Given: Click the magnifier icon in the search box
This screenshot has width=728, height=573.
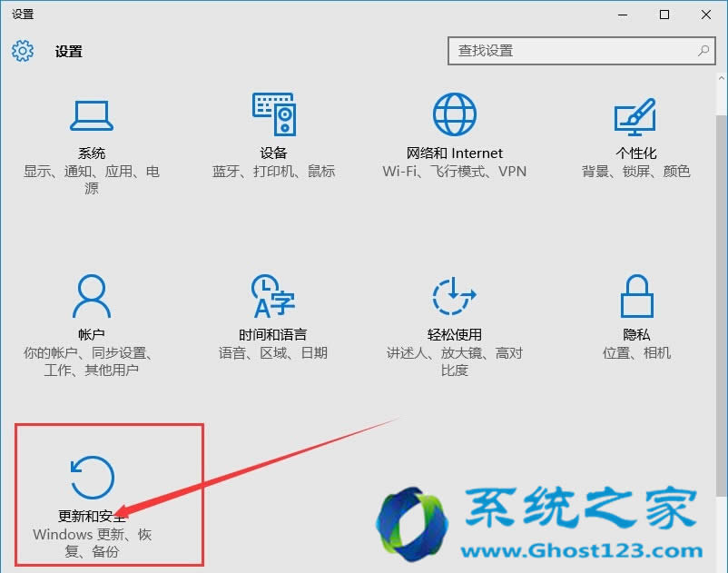Looking at the screenshot, I should click(703, 51).
